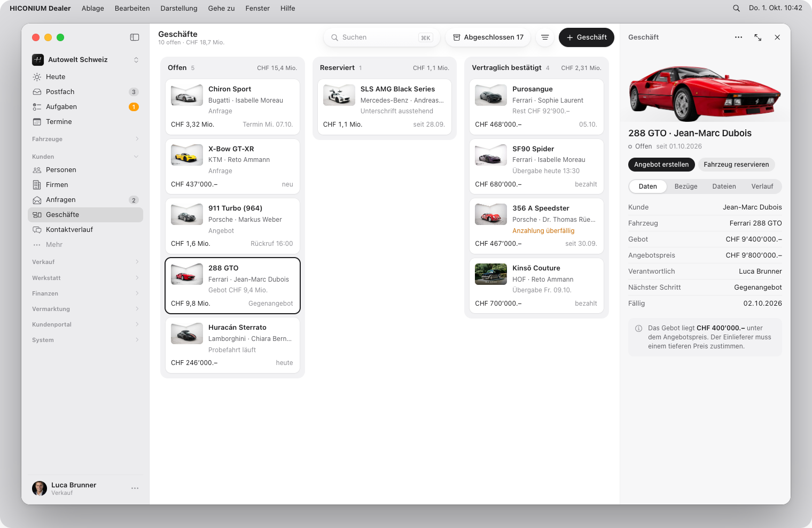Add a new Geschäft
This screenshot has height=528, width=812.
tap(587, 37)
